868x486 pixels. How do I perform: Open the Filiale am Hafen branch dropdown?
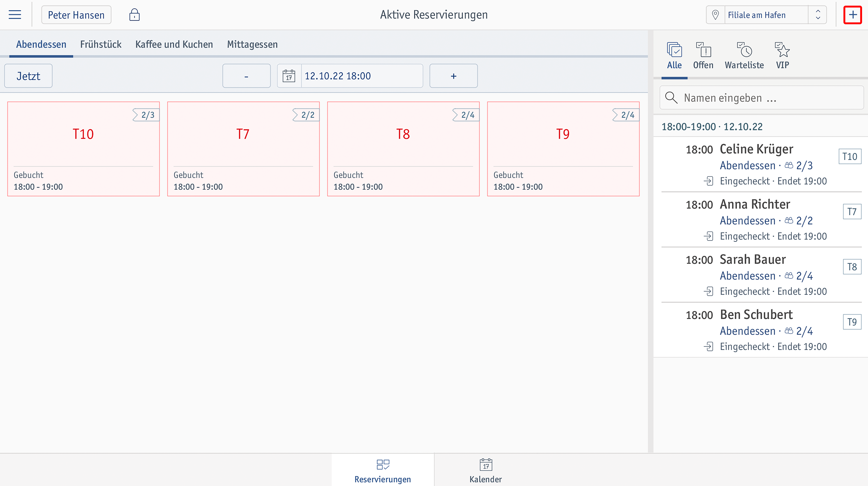coord(767,15)
